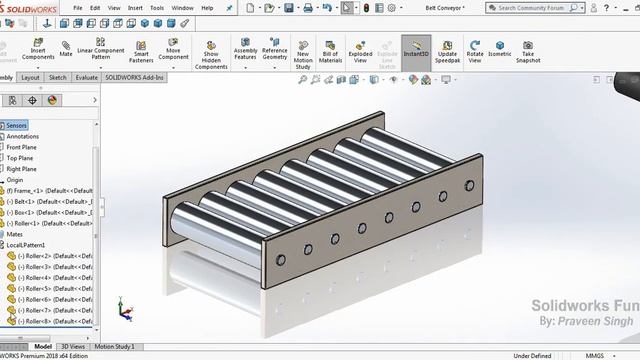Click Edit Appearance color ball icon
This screenshot has width=640, height=360.
coord(413,80)
